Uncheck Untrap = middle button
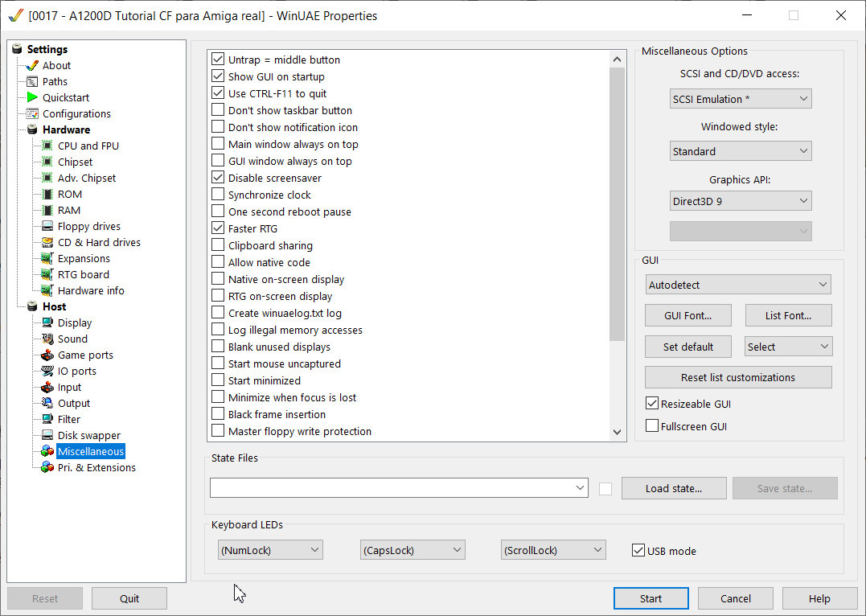This screenshot has width=866, height=616. pyautogui.click(x=218, y=60)
